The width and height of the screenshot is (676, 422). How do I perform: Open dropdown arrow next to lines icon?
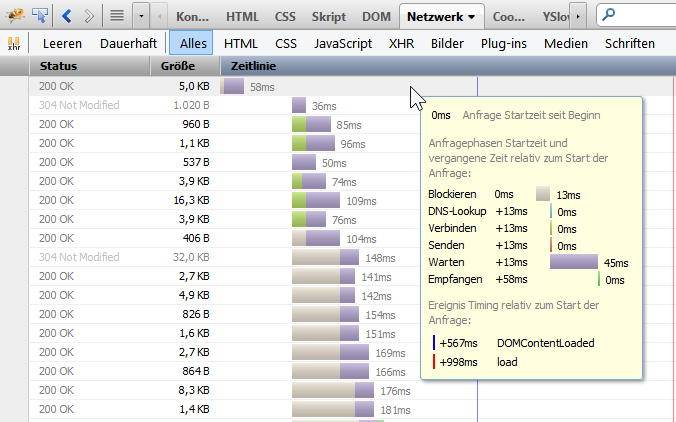coord(141,16)
